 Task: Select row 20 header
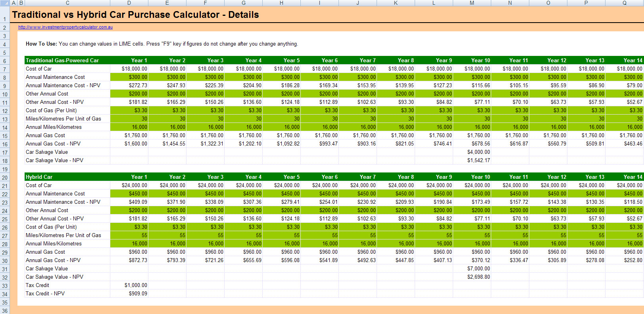tap(5, 178)
